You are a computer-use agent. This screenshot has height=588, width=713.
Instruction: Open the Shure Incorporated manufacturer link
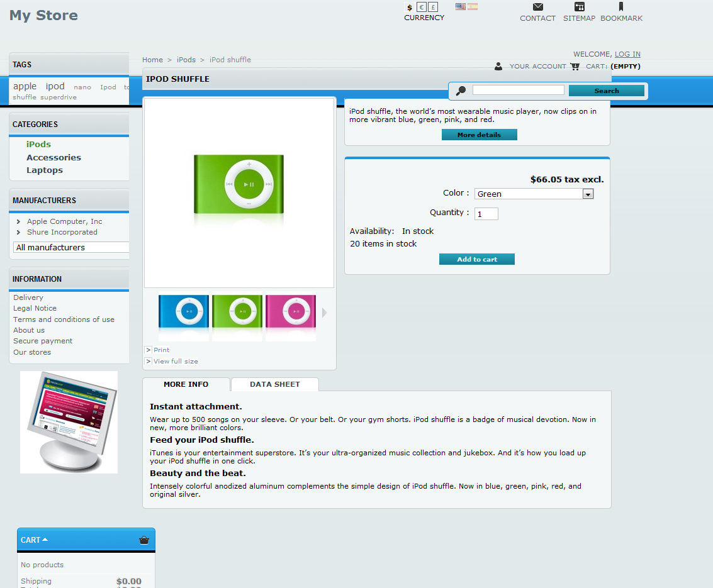point(62,232)
